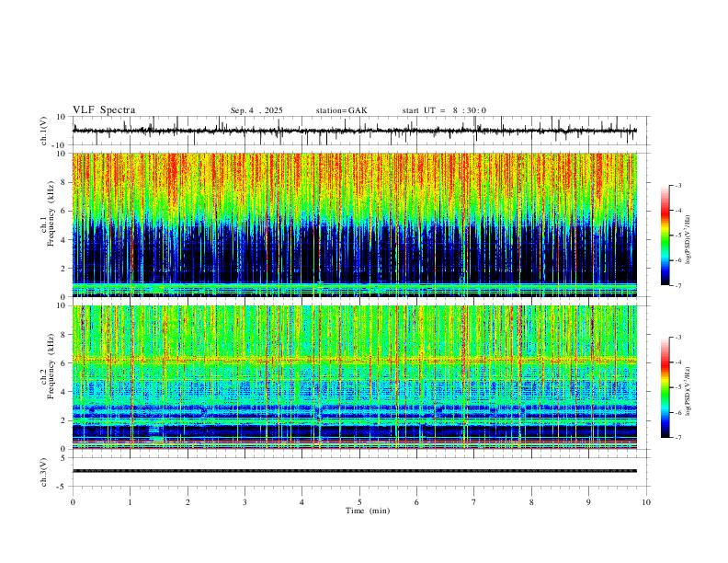This screenshot has width=728, height=563.
Task: Click the ch.1 colorbar log(PSD) title
Action: point(688,240)
